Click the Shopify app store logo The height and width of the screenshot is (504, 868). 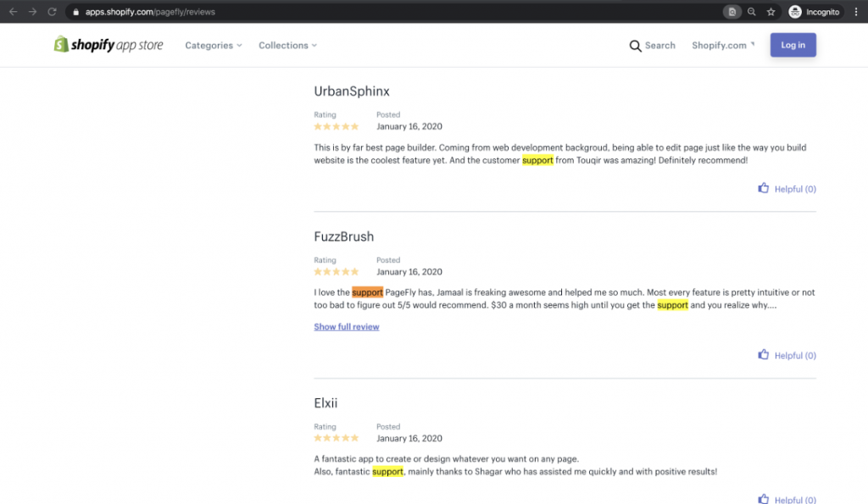click(108, 44)
